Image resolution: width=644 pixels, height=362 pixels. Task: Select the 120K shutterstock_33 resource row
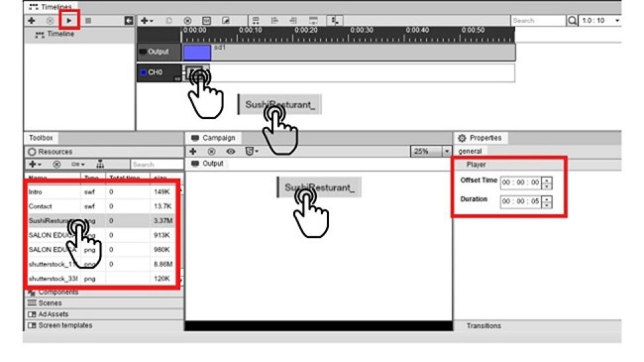(x=101, y=279)
